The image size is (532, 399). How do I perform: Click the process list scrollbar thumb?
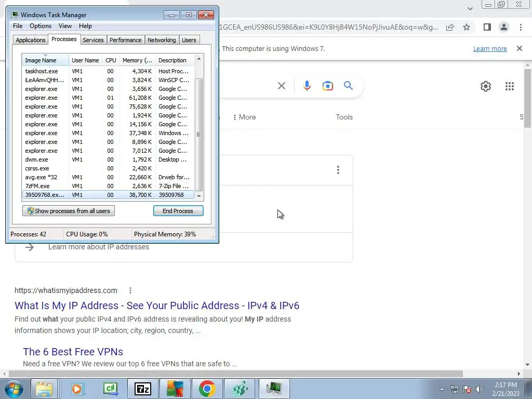tap(199, 135)
